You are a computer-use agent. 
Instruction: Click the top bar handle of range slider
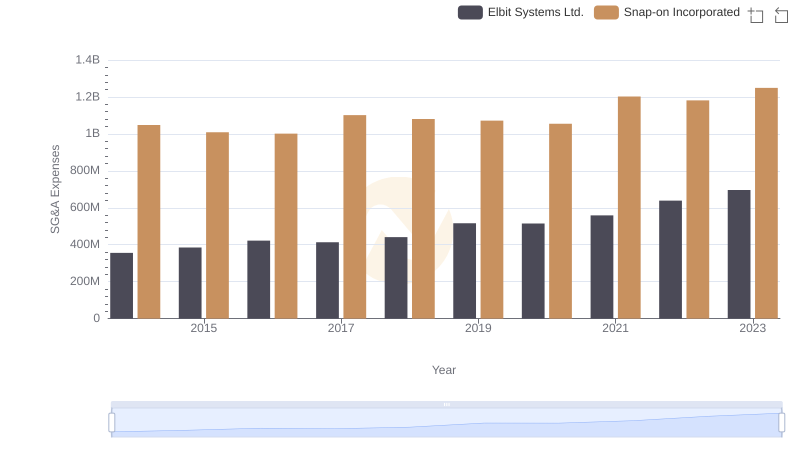446,404
